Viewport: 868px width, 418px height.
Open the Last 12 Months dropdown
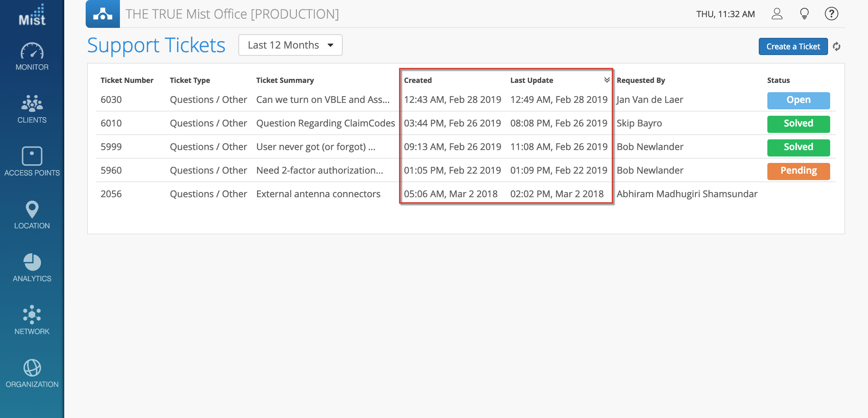[290, 45]
